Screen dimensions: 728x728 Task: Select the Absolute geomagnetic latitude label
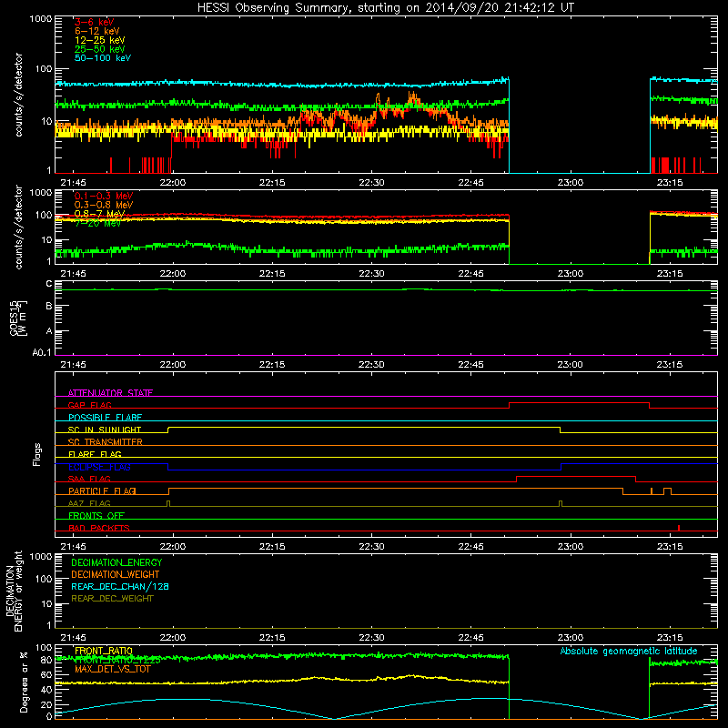[629, 651]
